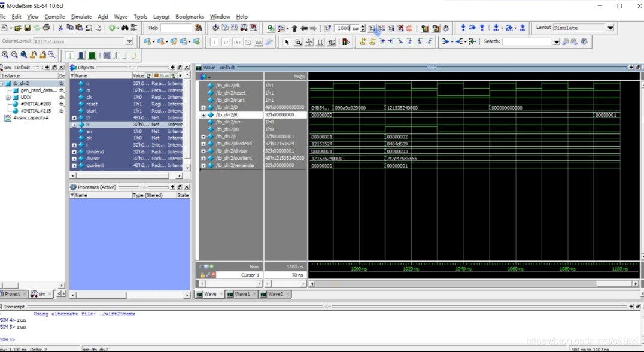Click the Zoom In magnifier icon
The width and height of the screenshot is (644, 352).
coord(5,55)
